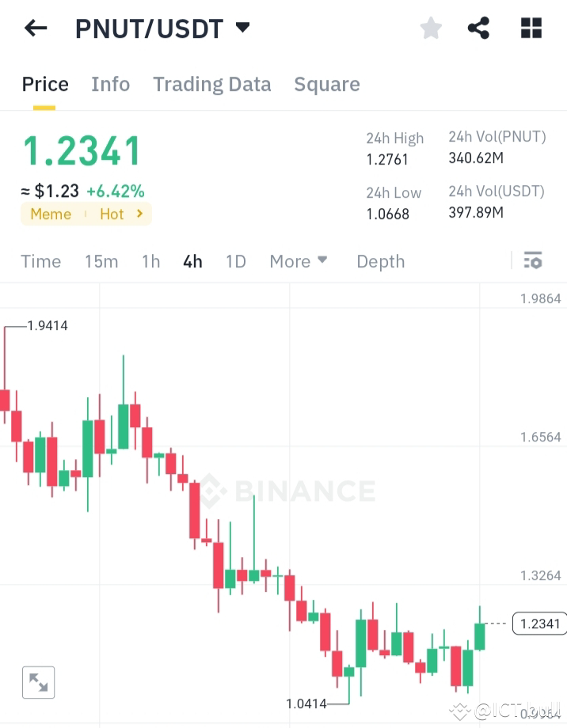The height and width of the screenshot is (728, 567).
Task: Switch chart to 1D candles
Action: pos(235,261)
